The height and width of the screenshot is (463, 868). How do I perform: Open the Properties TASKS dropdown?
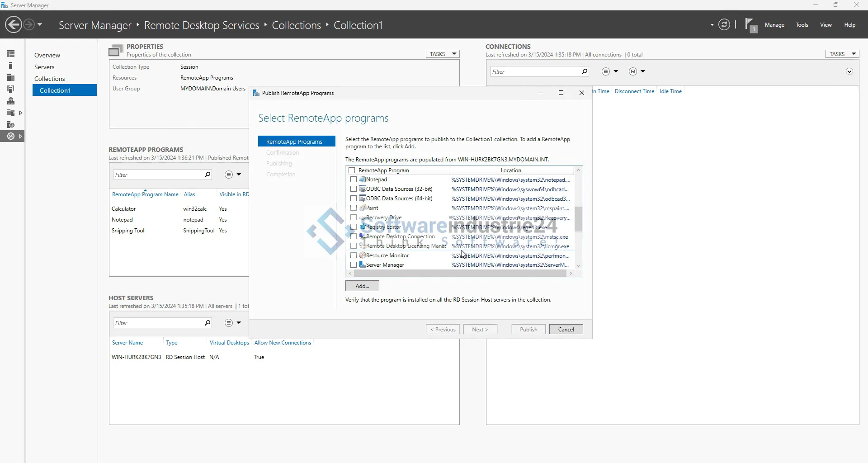442,54
